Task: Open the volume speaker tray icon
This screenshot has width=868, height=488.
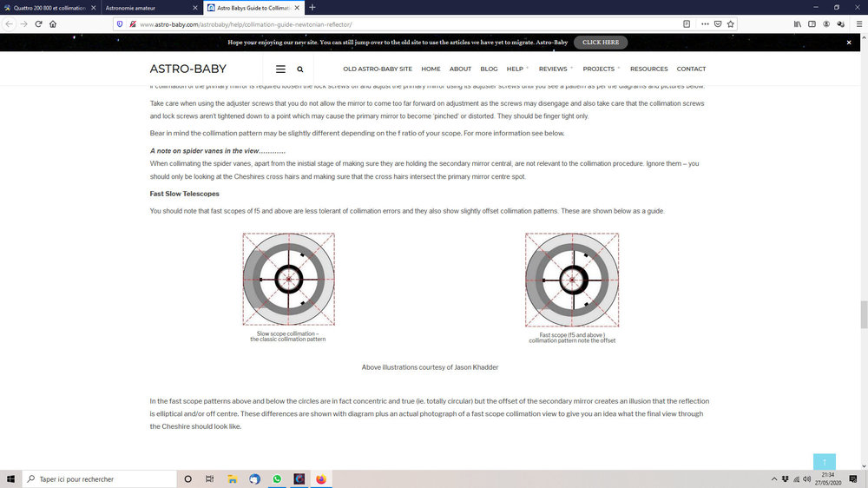Action: coord(807,479)
